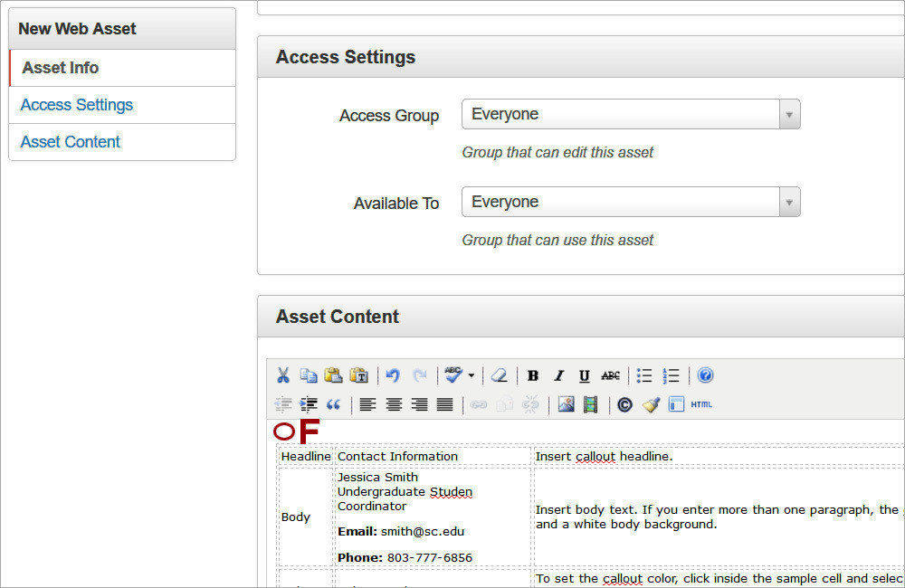Select the Bold formatting icon
This screenshot has width=905, height=588.
pyautogui.click(x=533, y=375)
